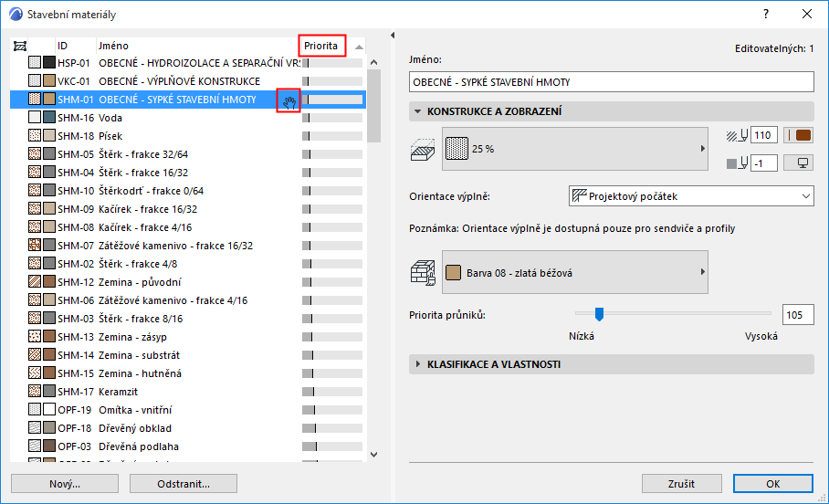829x504 pixels.
Task: Click the help question mark in title bar
Action: [x=766, y=14]
